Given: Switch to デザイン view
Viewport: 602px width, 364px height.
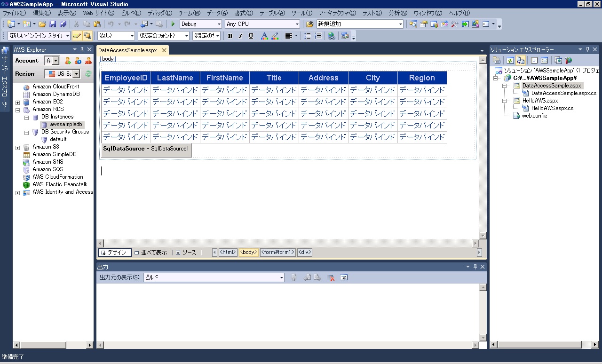Looking at the screenshot, I should (114, 253).
